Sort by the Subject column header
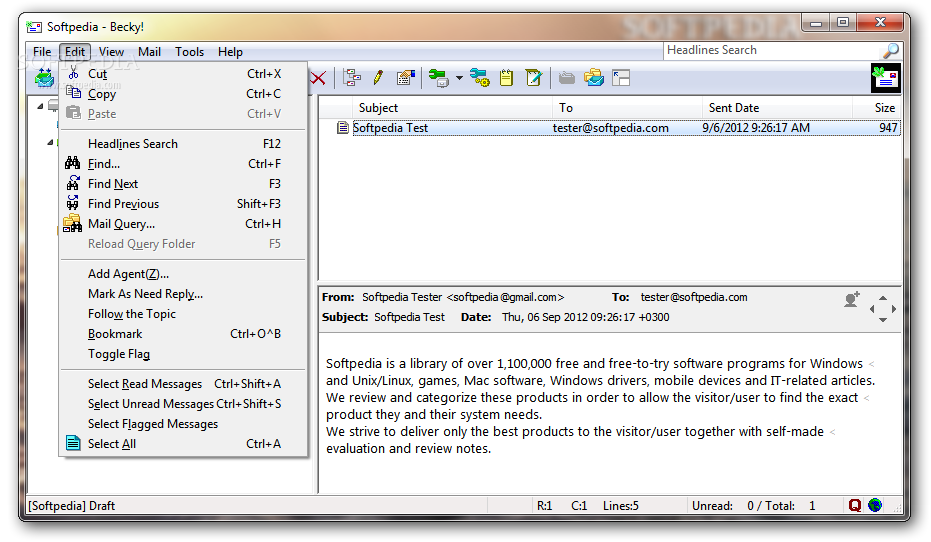The image size is (931, 542). 452,107
